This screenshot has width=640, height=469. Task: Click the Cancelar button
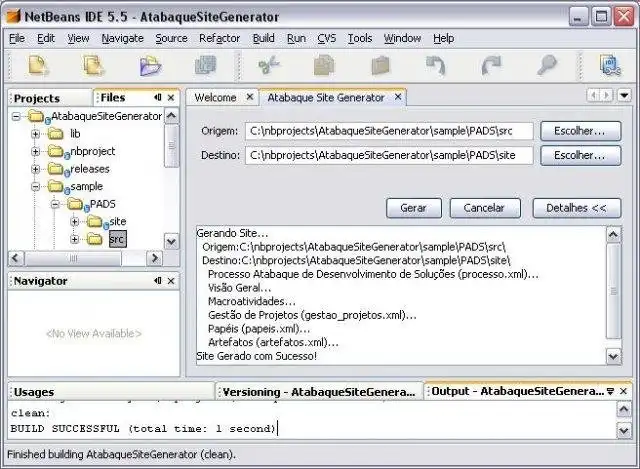pyautogui.click(x=484, y=208)
